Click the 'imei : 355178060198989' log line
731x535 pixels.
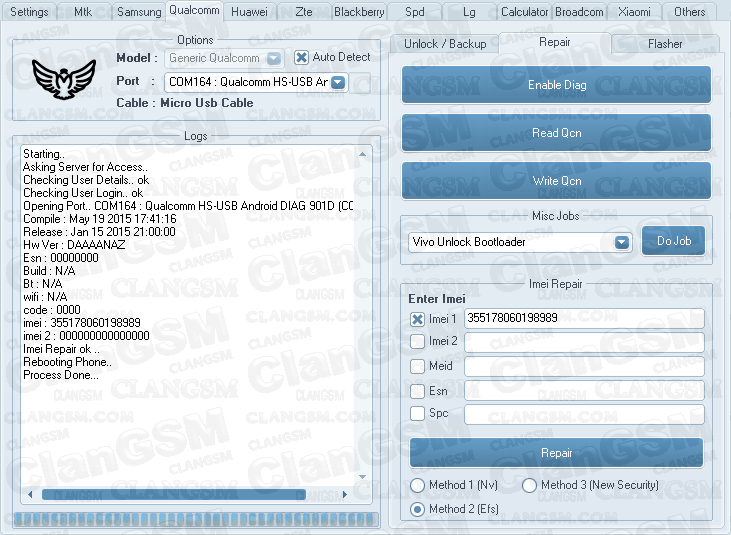[x=82, y=323]
